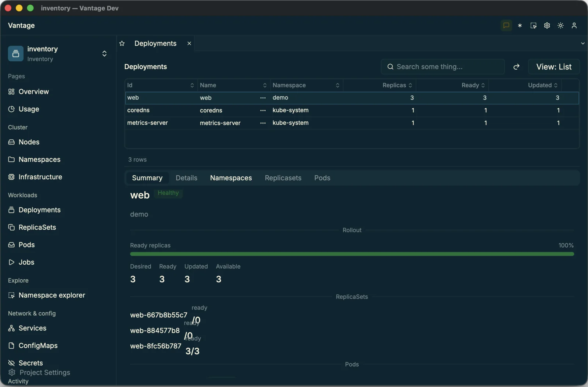This screenshot has width=588, height=387.
Task: Click the Healthy status badge
Action: coord(168,193)
